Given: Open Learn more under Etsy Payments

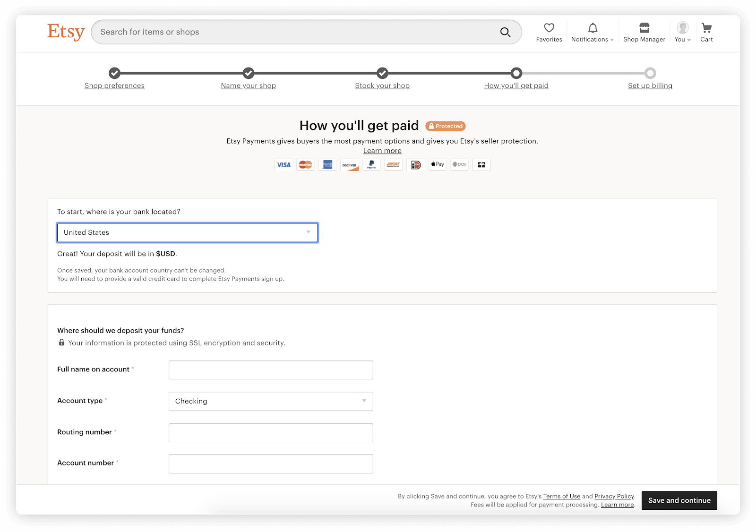Looking at the screenshot, I should 382,151.
